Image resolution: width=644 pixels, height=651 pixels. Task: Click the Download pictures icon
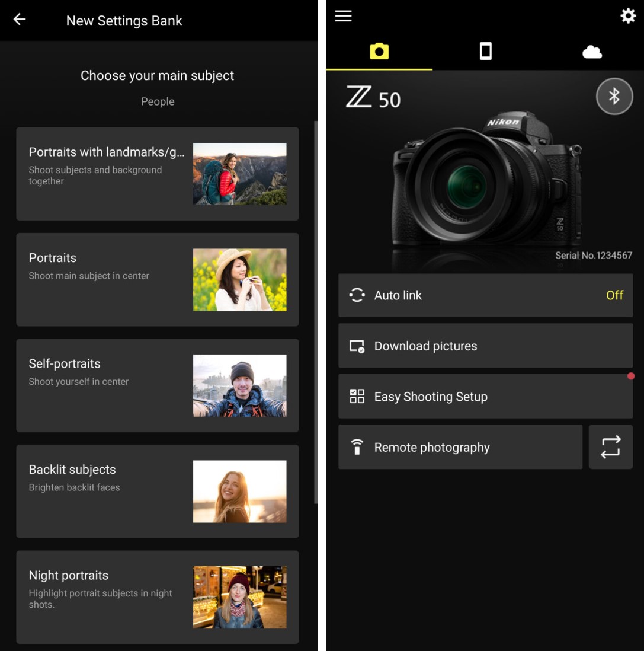click(x=357, y=346)
